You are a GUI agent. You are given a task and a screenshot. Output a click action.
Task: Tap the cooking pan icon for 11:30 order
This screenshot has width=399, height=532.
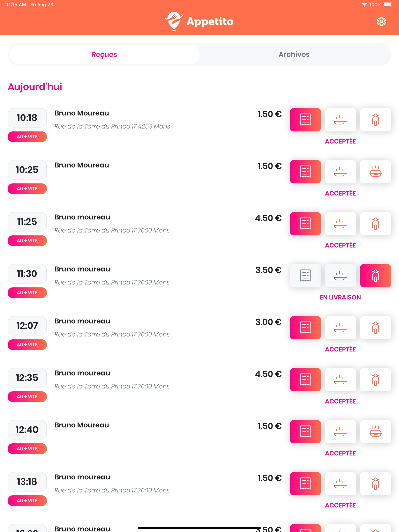coord(340,276)
